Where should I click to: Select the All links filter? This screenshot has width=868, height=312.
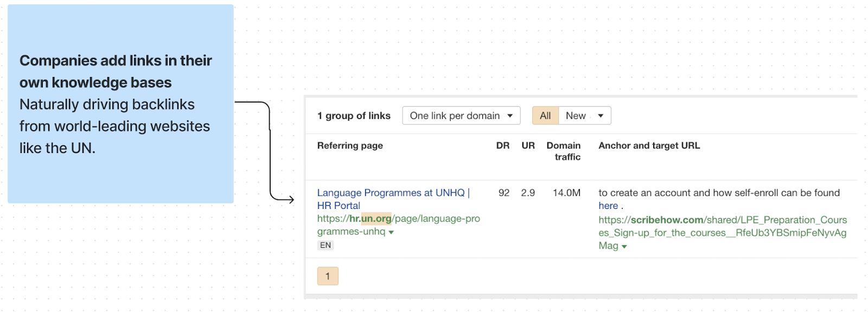[545, 116]
